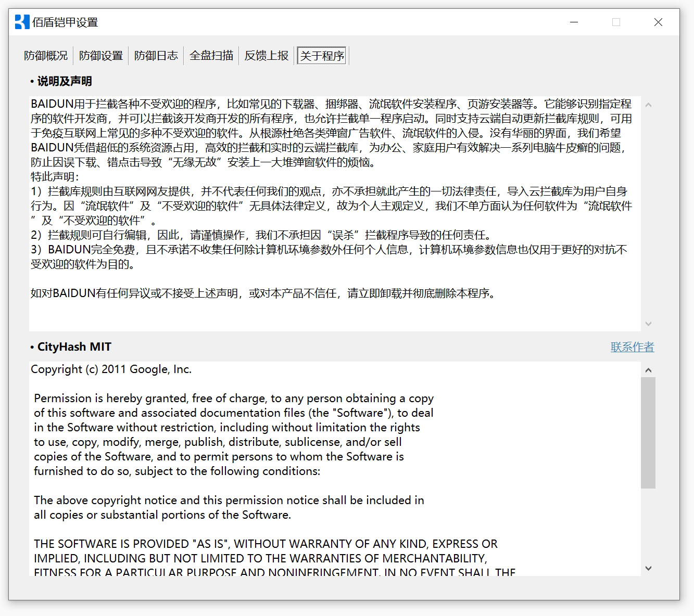Click the line starting 'THE SOFTWARE IS PROVIDED'
The height and width of the screenshot is (616, 694).
pyautogui.click(x=266, y=544)
